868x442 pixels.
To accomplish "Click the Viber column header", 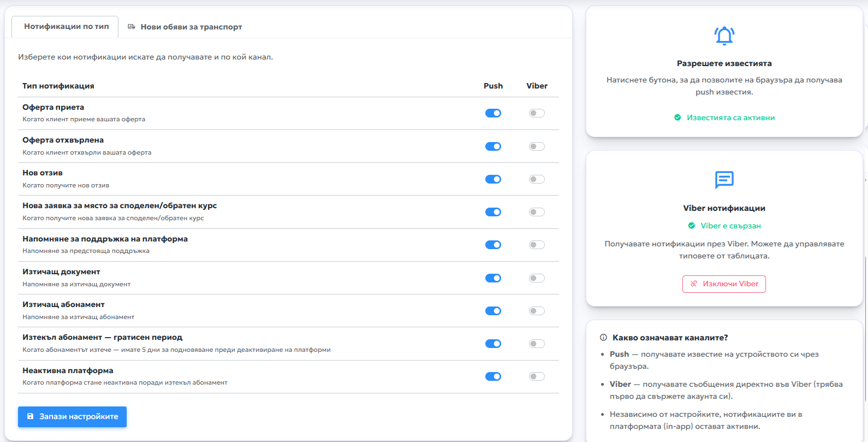I will tap(537, 86).
